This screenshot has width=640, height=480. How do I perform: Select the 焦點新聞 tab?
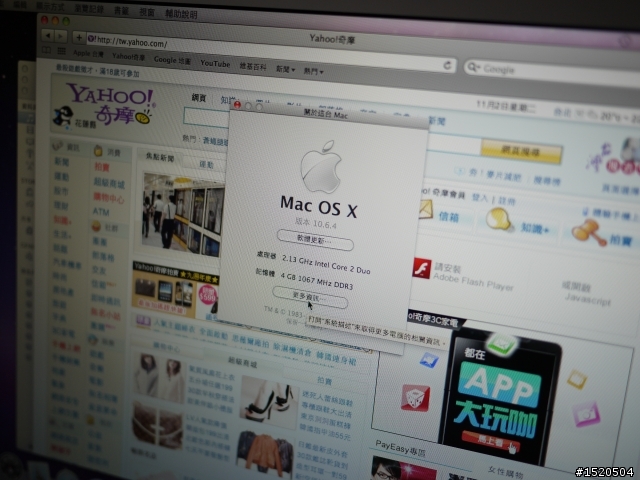(160, 158)
